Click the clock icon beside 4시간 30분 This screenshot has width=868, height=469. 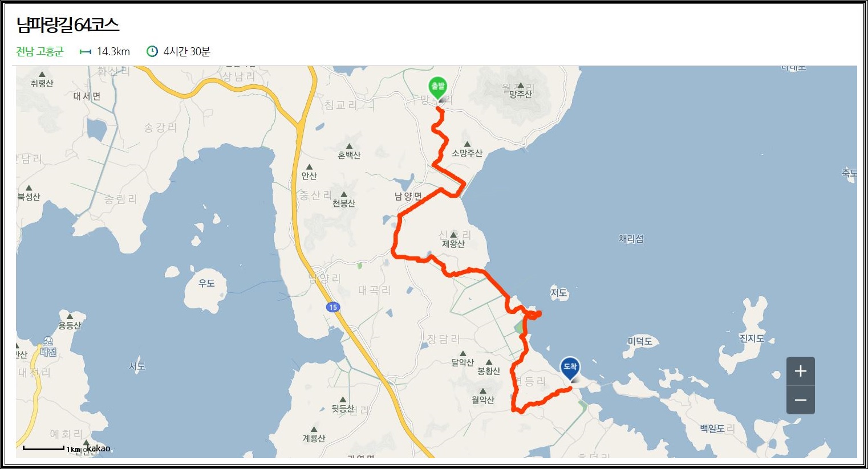click(x=152, y=51)
